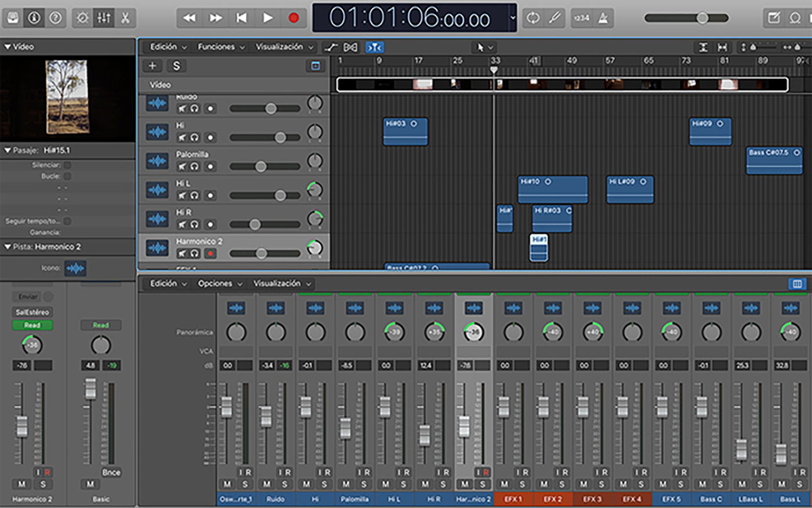Show Smart Controls dial icon
Viewport: 812px width, 508px height.
pyautogui.click(x=82, y=18)
